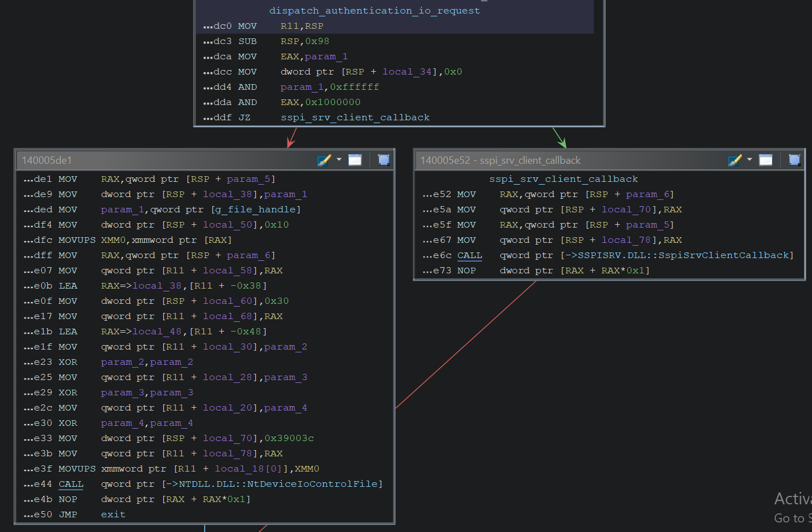The height and width of the screenshot is (532, 812).
Task: Click NOP mnemonic at e4b
Action: click(68, 499)
